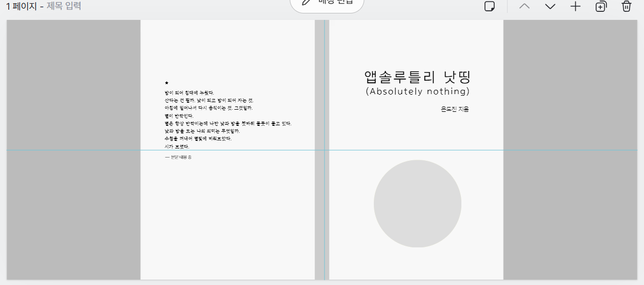Click the line starting '수첩을 꺼내어'

pyautogui.click(x=198, y=139)
